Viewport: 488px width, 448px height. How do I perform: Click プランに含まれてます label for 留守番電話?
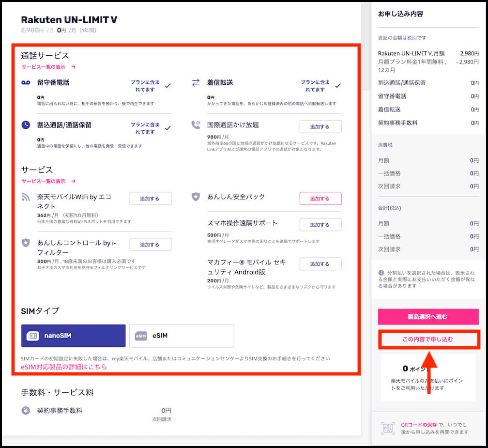(x=145, y=86)
